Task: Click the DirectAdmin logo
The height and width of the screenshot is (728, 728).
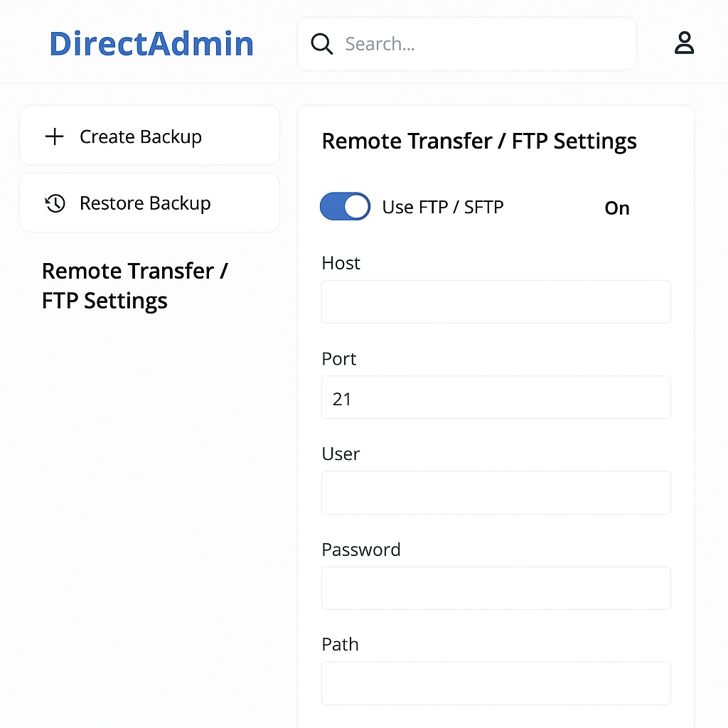Action: 151,44
